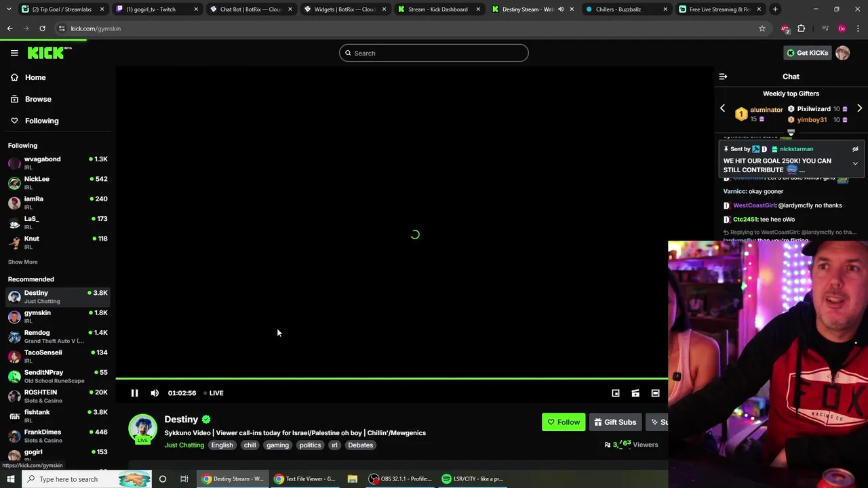
Task: Open Spotify LSR/CITY in taskbar
Action: (x=473, y=479)
